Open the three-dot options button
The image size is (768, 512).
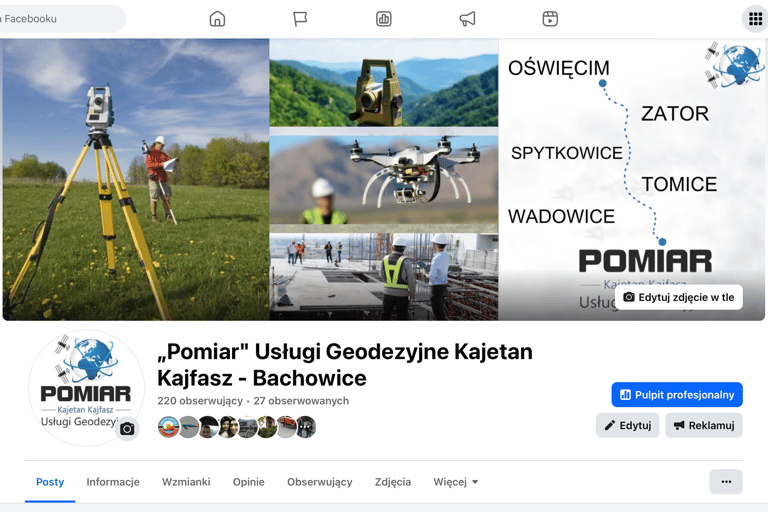726,482
